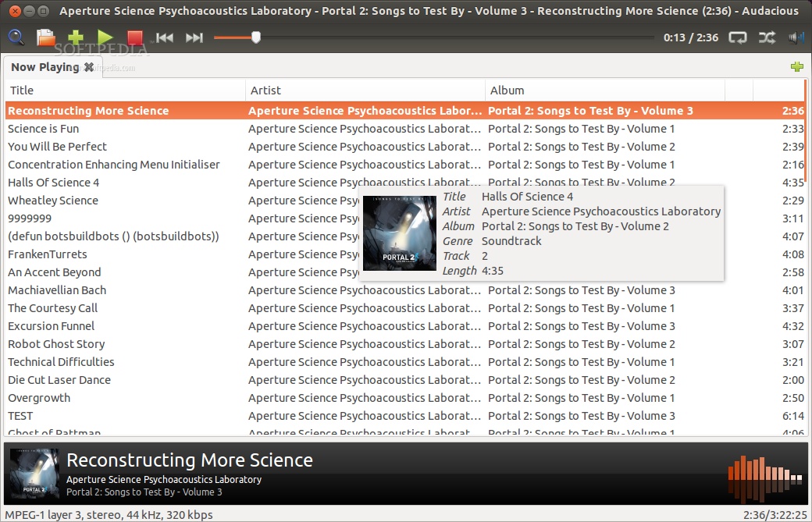Sort playlist by Artist column header
Viewport: 812px width, 522px height.
[x=365, y=91]
